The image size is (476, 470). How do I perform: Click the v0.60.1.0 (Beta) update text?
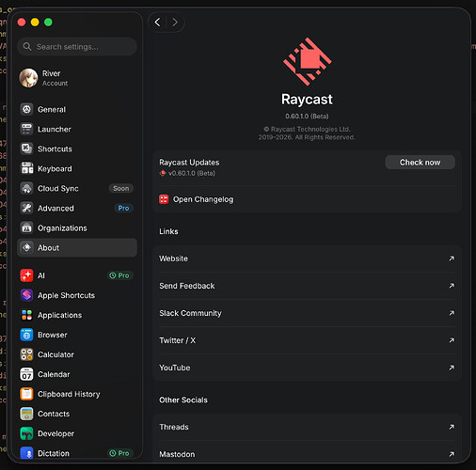(x=192, y=173)
